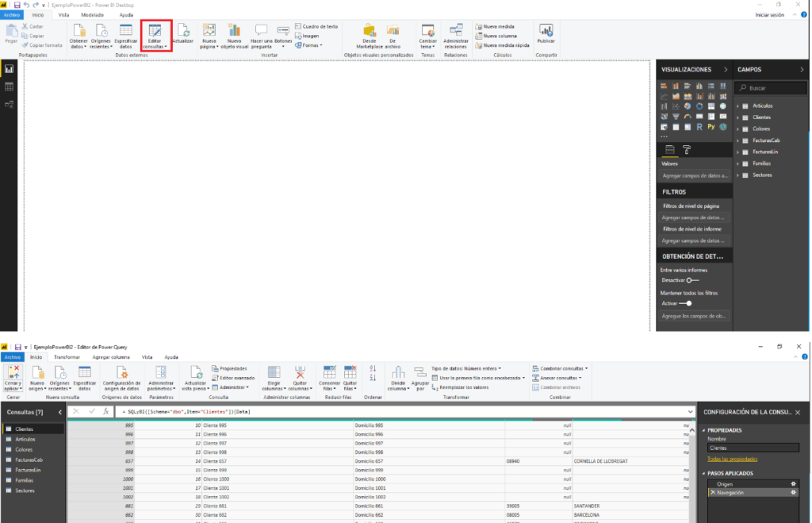
Task: Click the Agrupar por icon
Action: click(x=421, y=375)
